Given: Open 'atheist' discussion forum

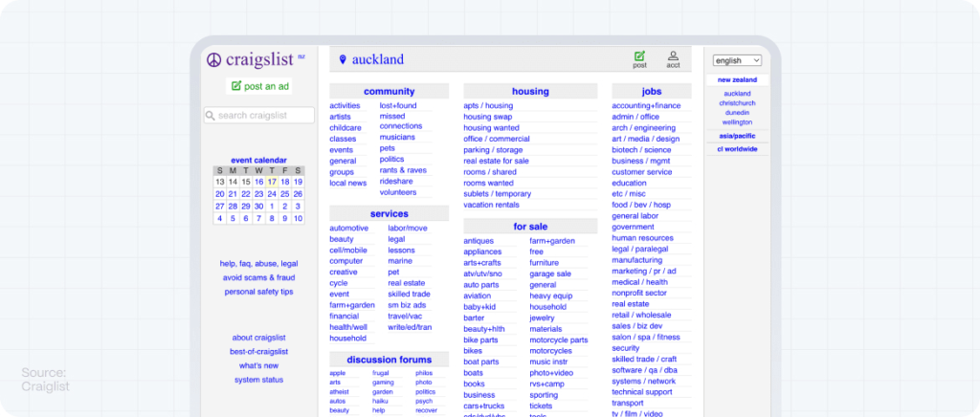Looking at the screenshot, I should (x=340, y=392).
